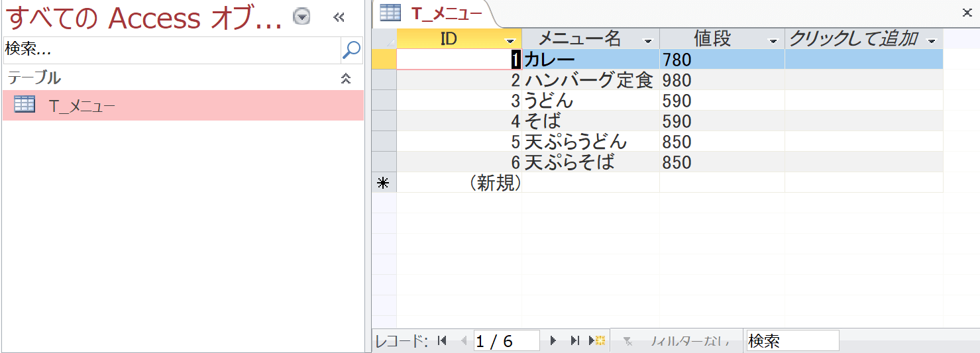Go to the previous record
The width and height of the screenshot is (980, 353).
tap(463, 341)
